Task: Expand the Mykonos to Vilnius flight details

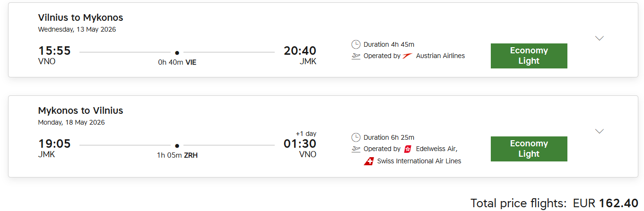Action: [x=599, y=131]
